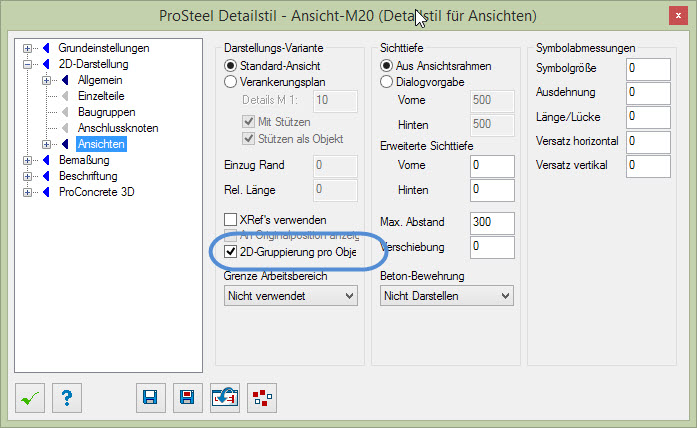This screenshot has height=428, width=697.
Task: Toggle the An Originalposition anzeigen checkbox
Action: [230, 236]
